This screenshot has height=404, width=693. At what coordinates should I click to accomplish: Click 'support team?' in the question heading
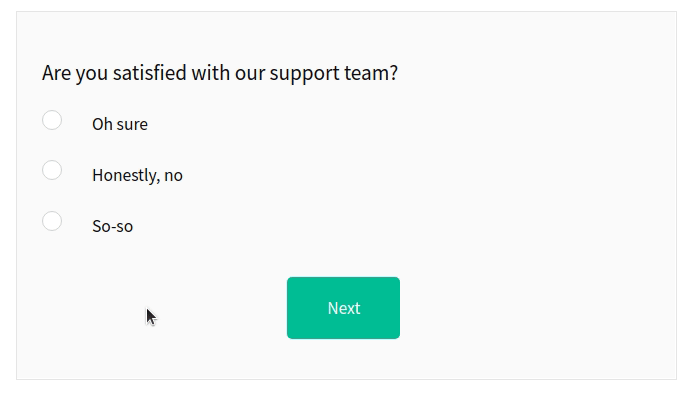coord(334,74)
